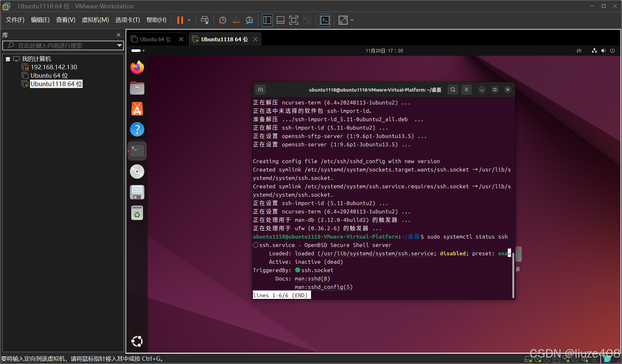Toggle the thumbnail bar view
The image size is (622, 364).
click(x=280, y=20)
